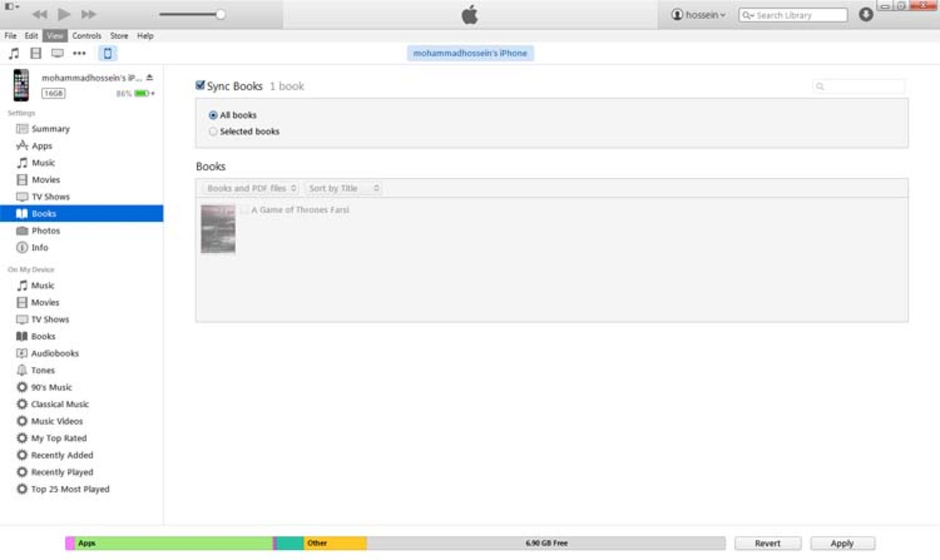
Task: Open the window menu icon at top-left
Action: [x=12, y=6]
